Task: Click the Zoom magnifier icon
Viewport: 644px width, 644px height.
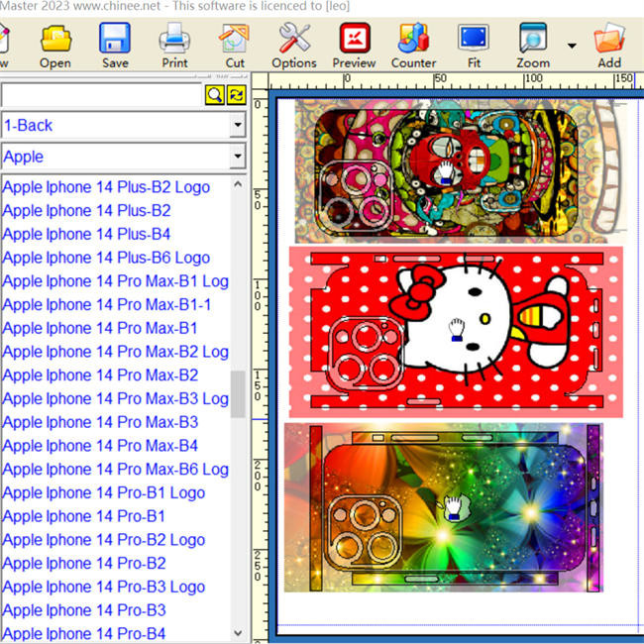Action: coord(533,40)
